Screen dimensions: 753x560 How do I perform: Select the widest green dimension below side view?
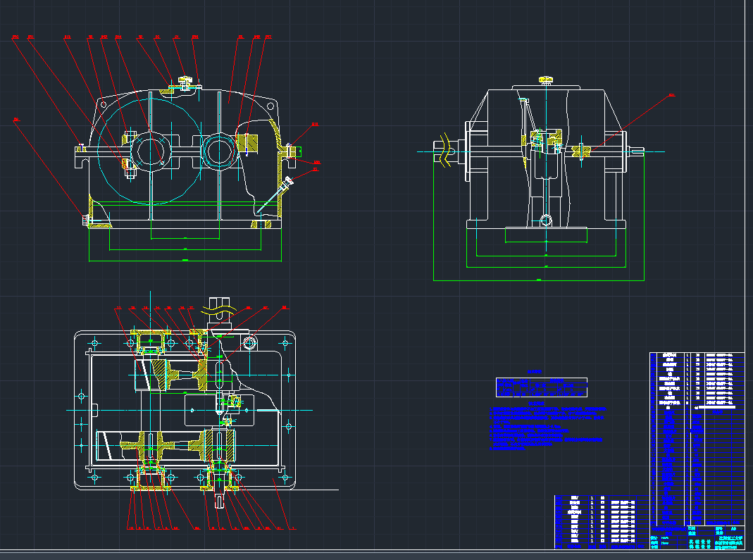coord(539,280)
